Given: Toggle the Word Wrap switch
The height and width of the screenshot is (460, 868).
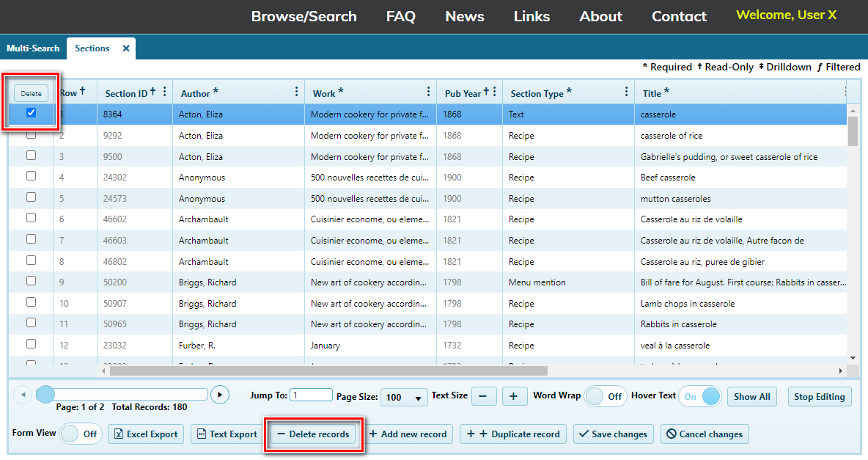Looking at the screenshot, I should tap(605, 396).
